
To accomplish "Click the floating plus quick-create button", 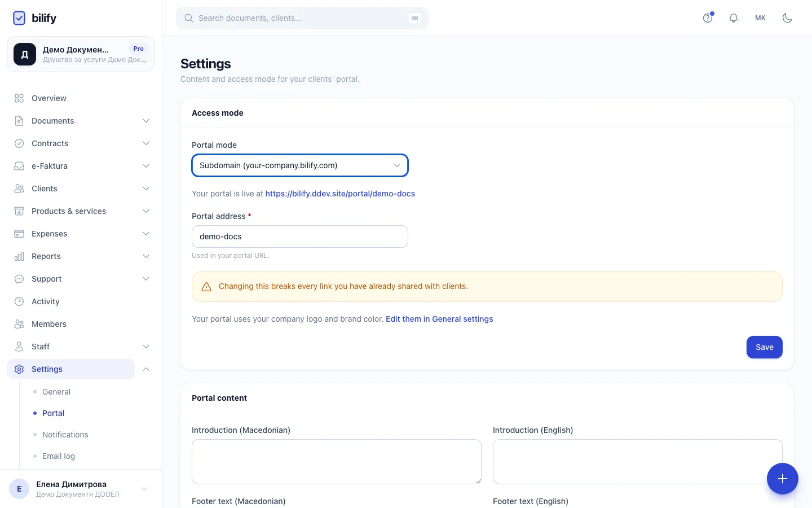I will click(x=783, y=479).
